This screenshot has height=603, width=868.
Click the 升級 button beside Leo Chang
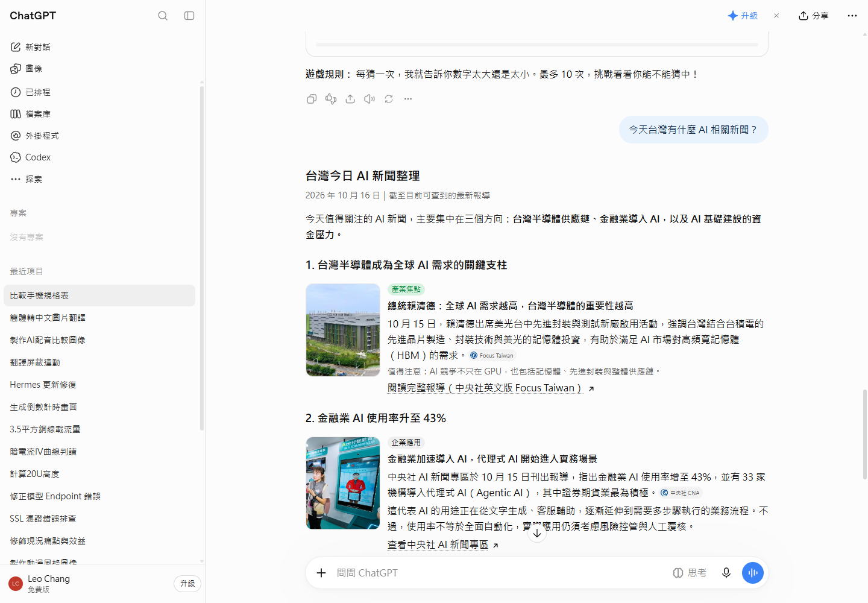coord(187,584)
